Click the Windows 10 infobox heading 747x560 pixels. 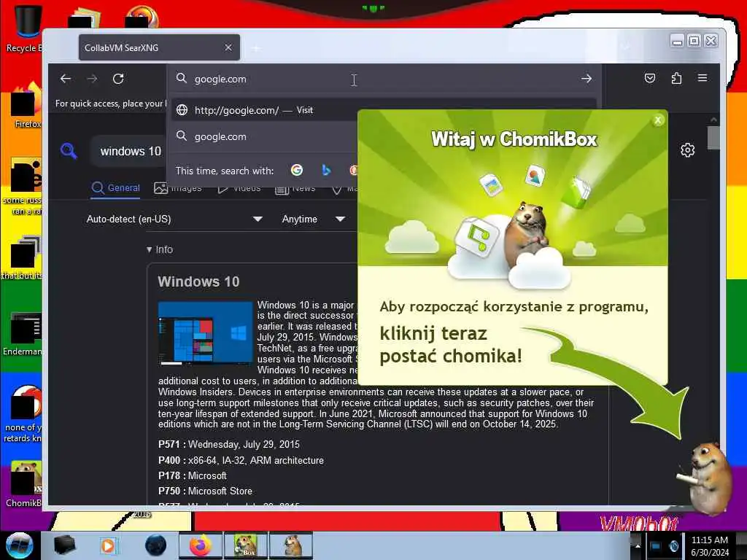coord(198,281)
